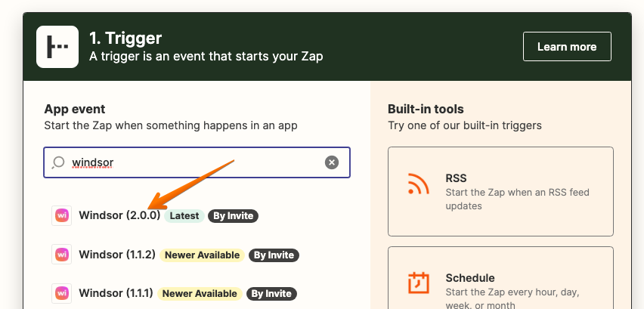Click the RSS feed icon
The height and width of the screenshot is (309, 644).
pos(419,184)
